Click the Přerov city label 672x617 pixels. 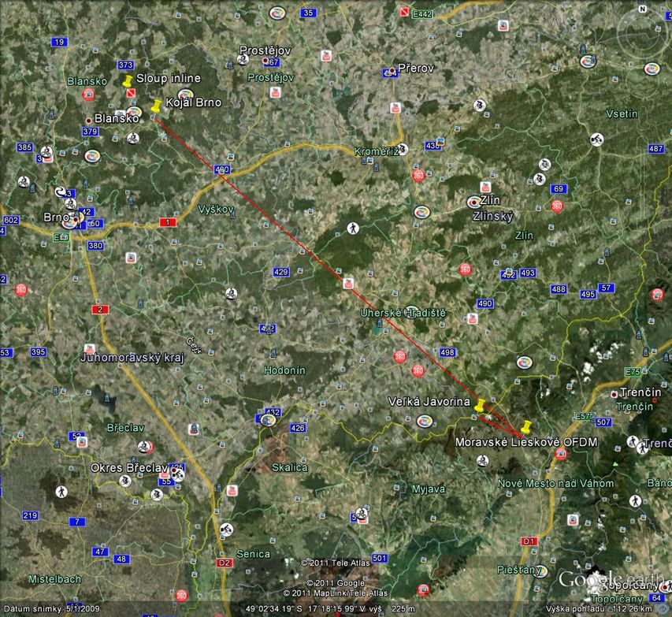coord(415,69)
